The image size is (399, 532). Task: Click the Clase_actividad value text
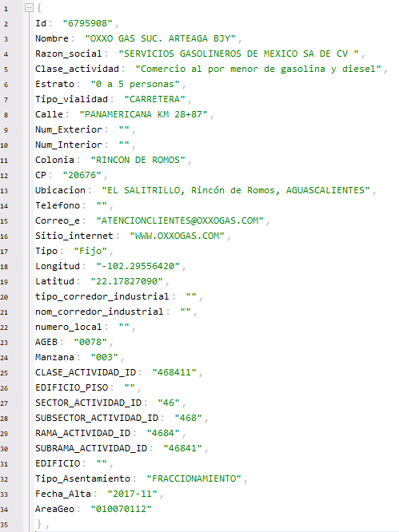click(258, 69)
